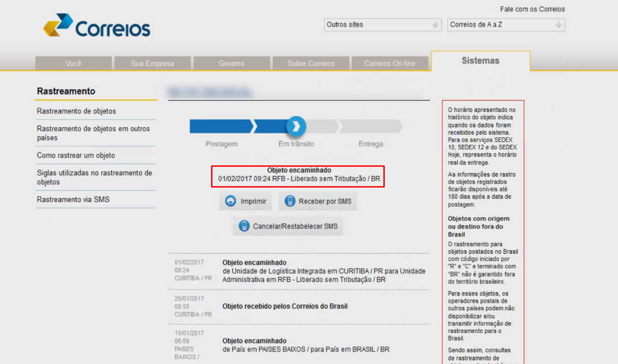Click the Em trânsito stage label
This screenshot has width=618, height=364.
click(296, 144)
